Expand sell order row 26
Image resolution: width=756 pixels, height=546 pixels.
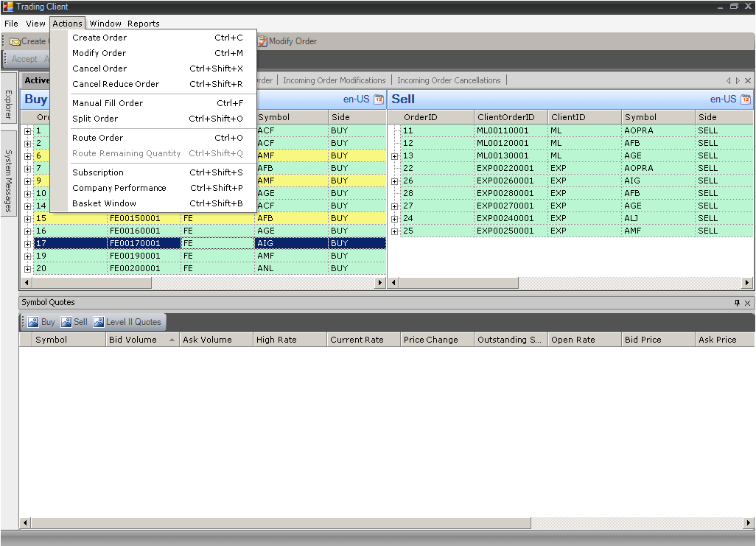point(395,181)
